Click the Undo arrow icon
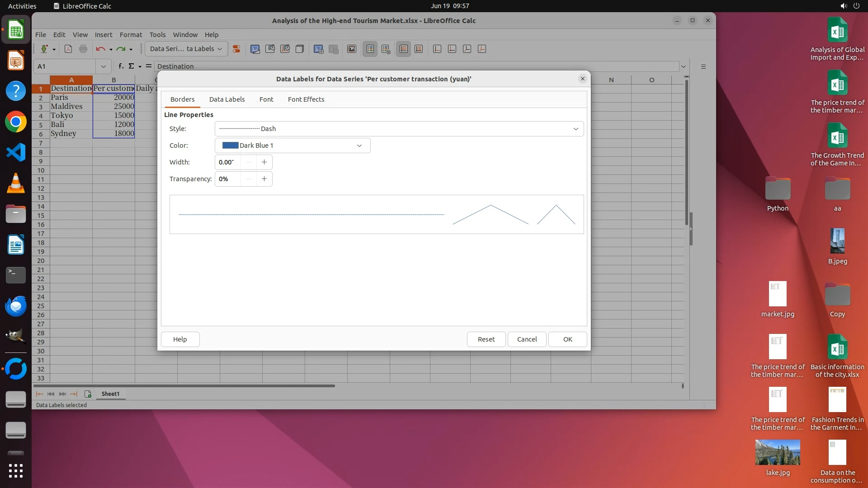 (x=100, y=49)
